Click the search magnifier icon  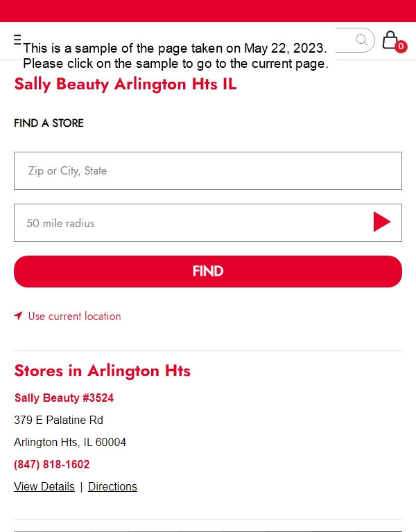(x=362, y=40)
